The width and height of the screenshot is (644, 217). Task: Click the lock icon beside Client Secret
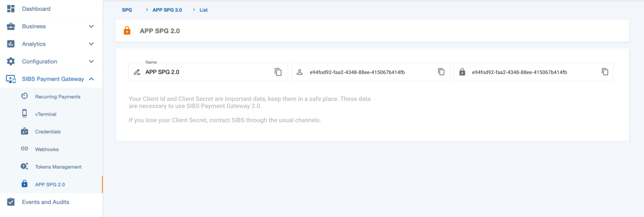coord(462,72)
